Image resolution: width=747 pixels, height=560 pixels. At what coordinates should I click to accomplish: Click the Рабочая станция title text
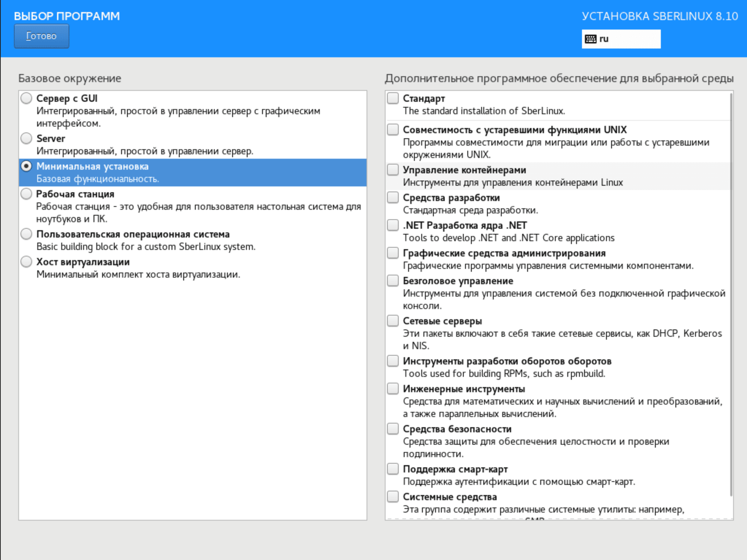75,194
